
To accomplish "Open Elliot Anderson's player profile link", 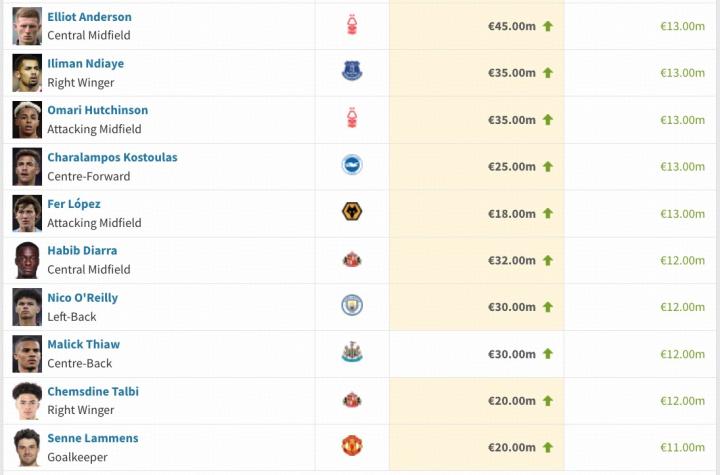I will [89, 17].
